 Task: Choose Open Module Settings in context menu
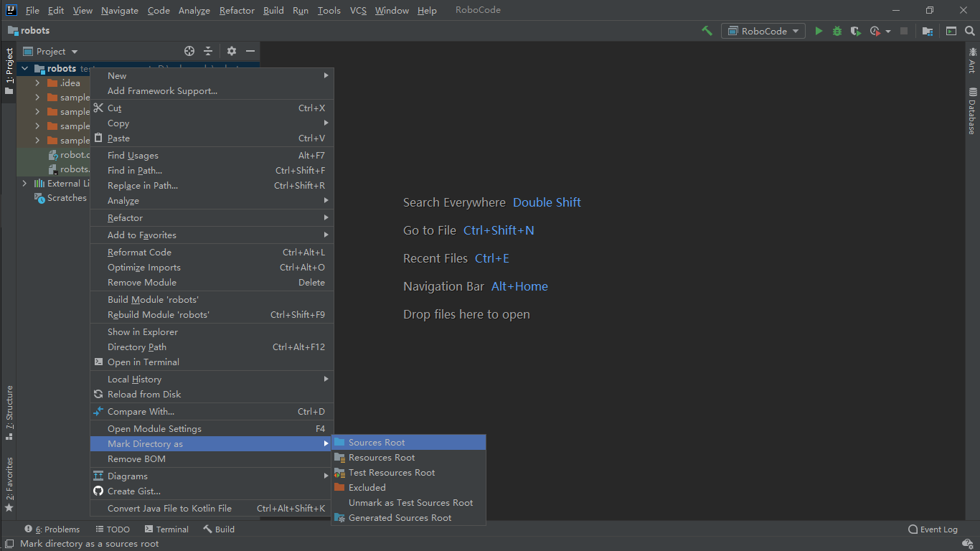pos(212,429)
